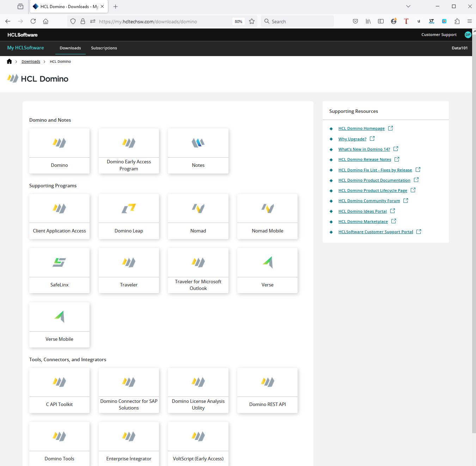Click the Customer Support link

pyautogui.click(x=439, y=35)
